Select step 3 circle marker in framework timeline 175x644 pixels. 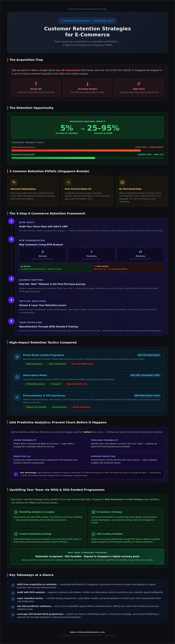tap(11, 279)
